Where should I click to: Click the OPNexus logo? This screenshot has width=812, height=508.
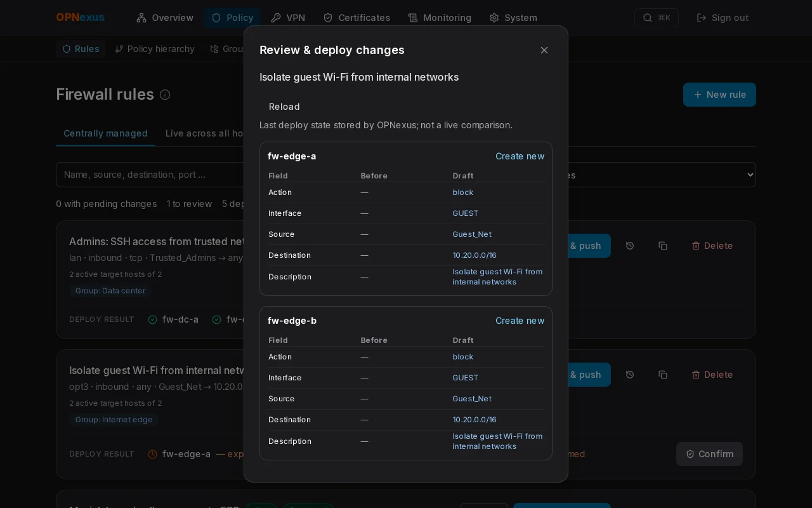(81, 18)
